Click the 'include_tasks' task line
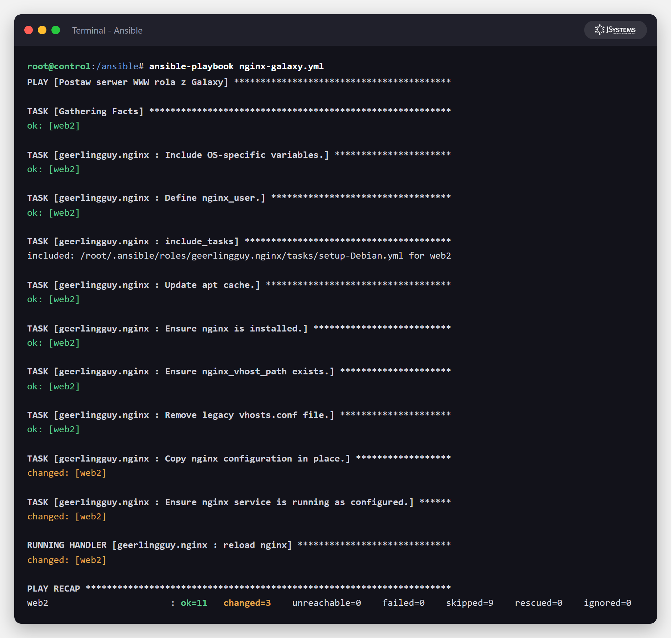Viewport: 672px width, 638px height. pyautogui.click(x=239, y=241)
